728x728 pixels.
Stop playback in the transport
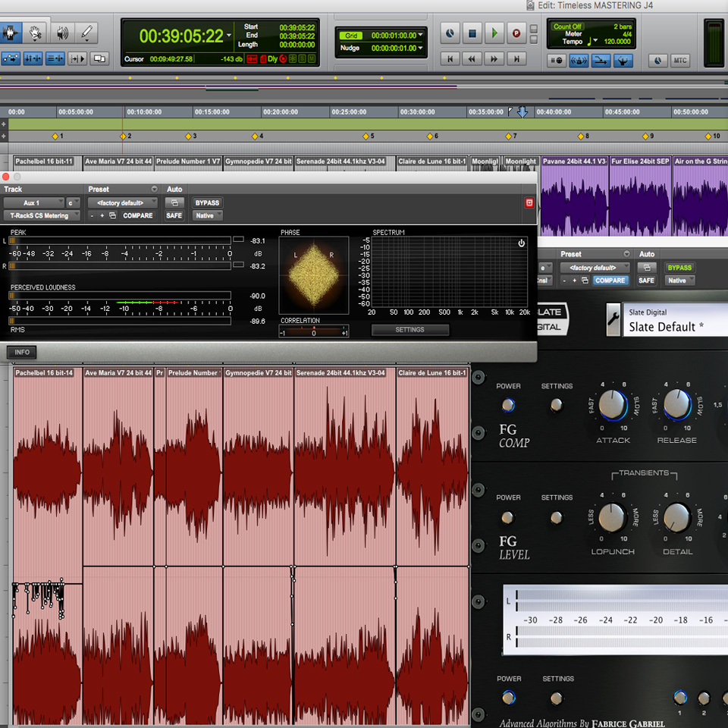[472, 33]
